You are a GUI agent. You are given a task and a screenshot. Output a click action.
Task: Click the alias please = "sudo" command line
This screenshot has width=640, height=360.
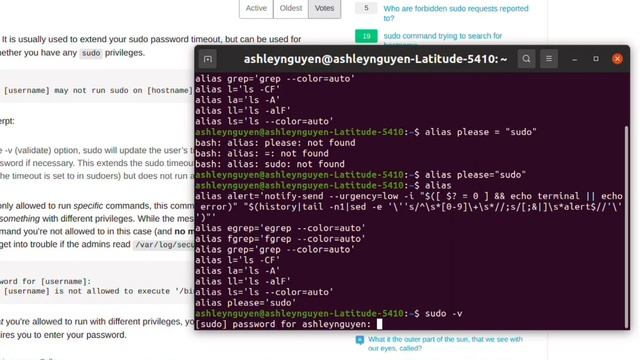click(x=366, y=132)
